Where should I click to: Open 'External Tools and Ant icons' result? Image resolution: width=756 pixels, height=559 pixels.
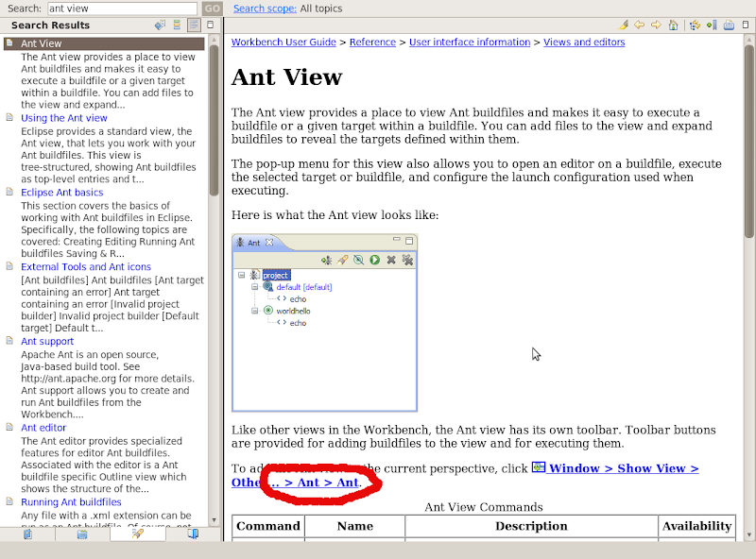coord(86,267)
